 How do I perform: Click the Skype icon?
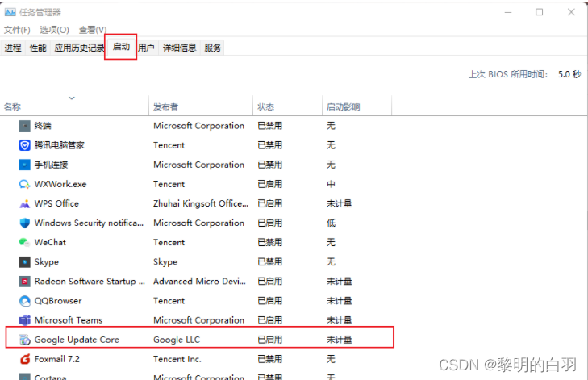coord(24,262)
